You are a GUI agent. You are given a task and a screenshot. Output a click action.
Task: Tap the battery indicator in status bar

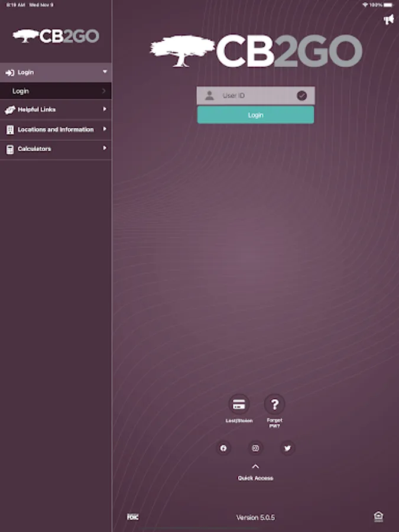click(x=389, y=5)
